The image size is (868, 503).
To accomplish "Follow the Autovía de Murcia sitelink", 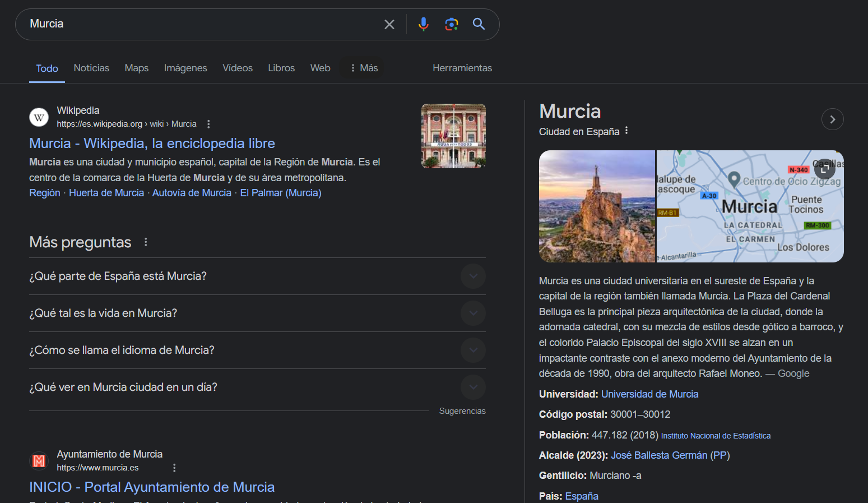I will coord(192,193).
